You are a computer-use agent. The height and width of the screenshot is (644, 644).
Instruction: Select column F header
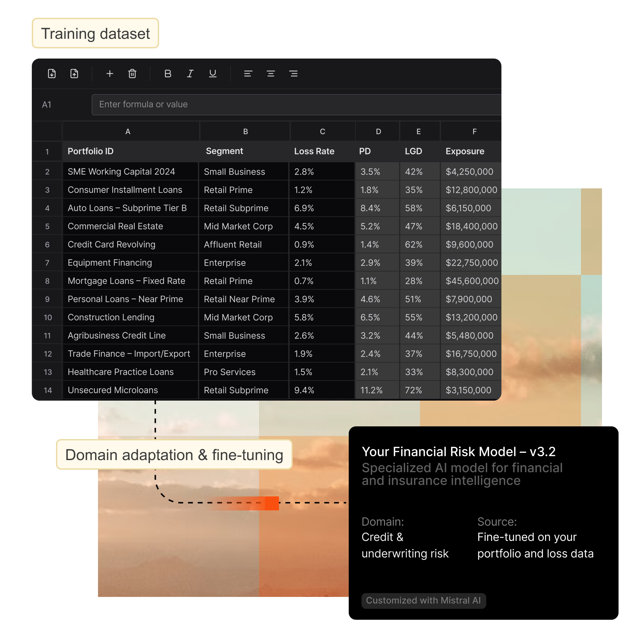coord(474,132)
